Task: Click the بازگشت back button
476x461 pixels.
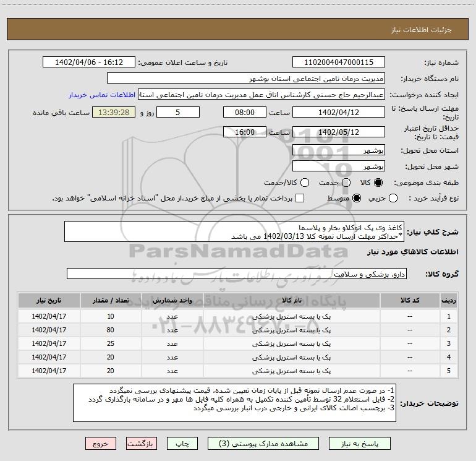Action: [x=142, y=444]
